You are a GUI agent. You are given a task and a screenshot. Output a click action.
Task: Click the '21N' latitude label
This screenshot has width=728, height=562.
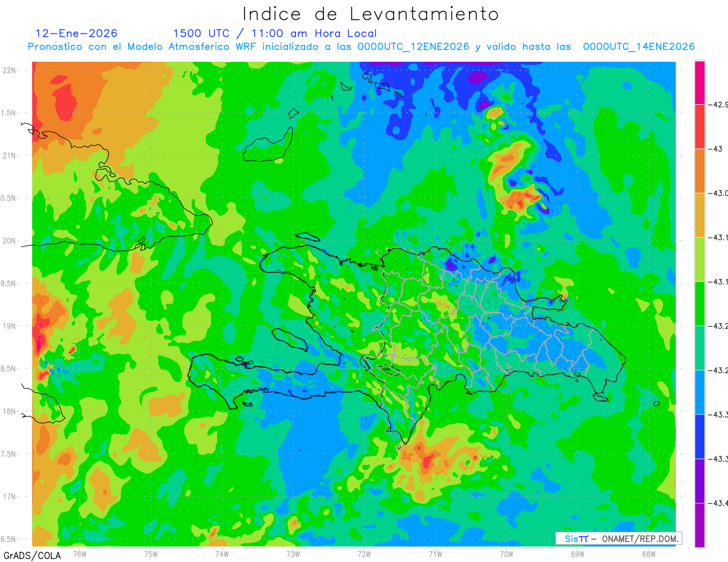pos(10,155)
